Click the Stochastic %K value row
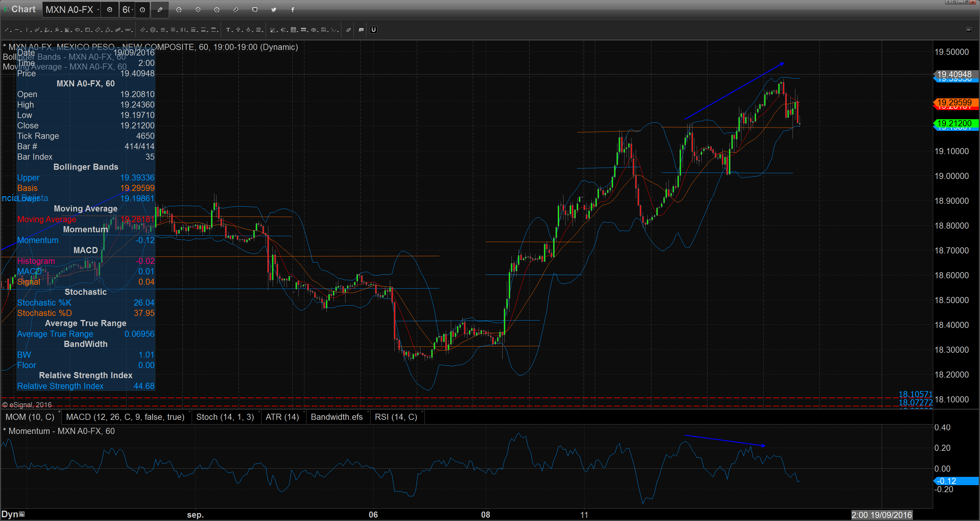The height and width of the screenshot is (521, 980). (86, 302)
